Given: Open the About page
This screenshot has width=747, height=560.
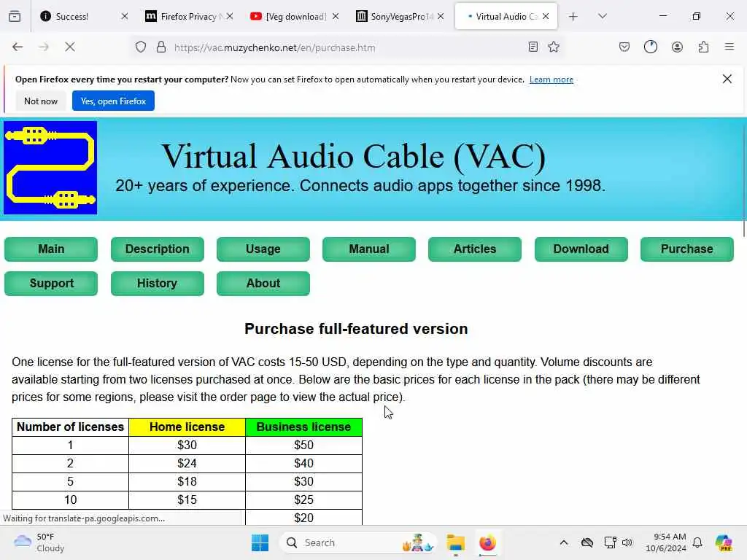Looking at the screenshot, I should (x=263, y=284).
